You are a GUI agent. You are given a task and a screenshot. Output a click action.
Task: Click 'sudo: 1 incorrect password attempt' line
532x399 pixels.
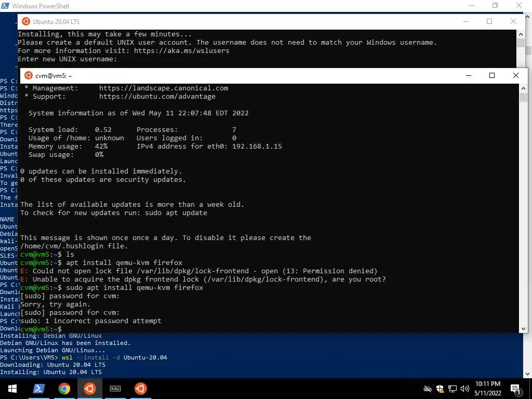tap(90, 321)
